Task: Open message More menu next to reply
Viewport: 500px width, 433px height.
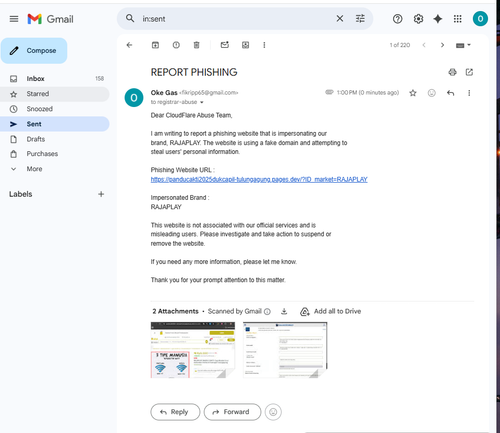Action: 469,93
